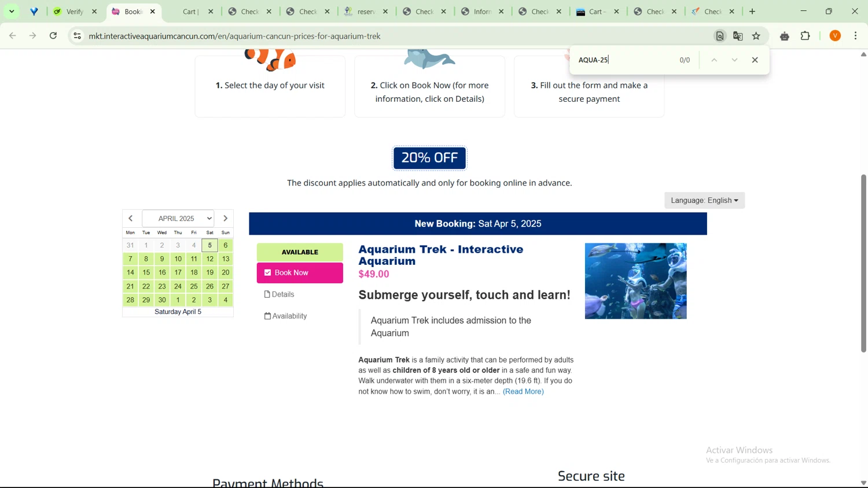Click the green AVAILABLE label
The height and width of the screenshot is (488, 868).
pyautogui.click(x=300, y=252)
